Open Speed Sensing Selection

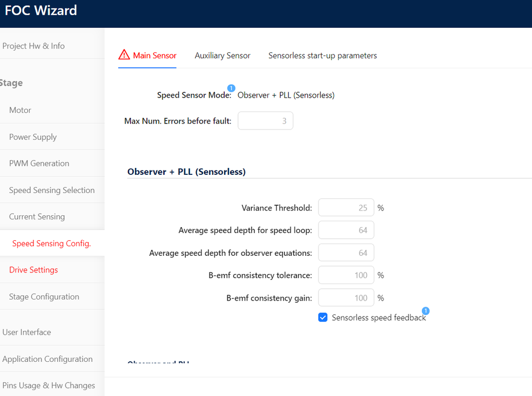click(52, 190)
